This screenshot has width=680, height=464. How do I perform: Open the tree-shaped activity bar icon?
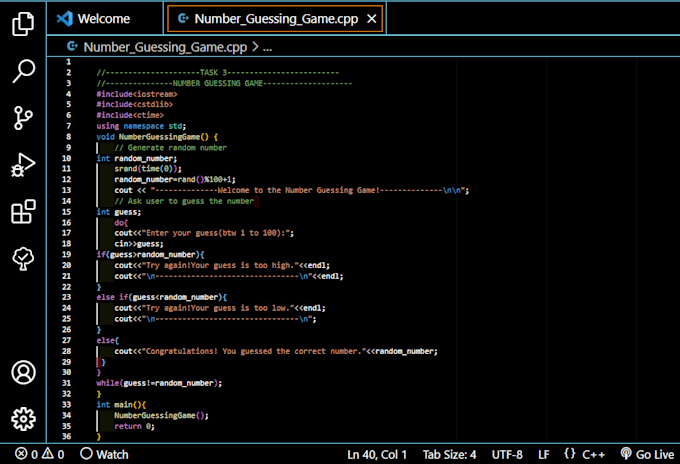[23, 259]
